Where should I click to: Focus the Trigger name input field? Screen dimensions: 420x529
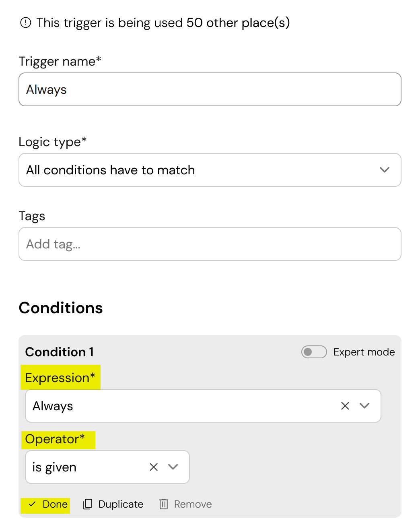(210, 89)
